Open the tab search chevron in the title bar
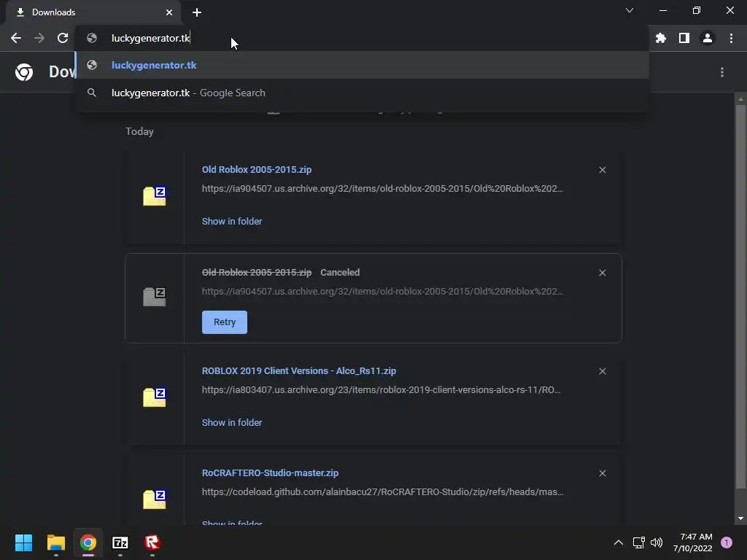The image size is (747, 560). click(x=630, y=10)
